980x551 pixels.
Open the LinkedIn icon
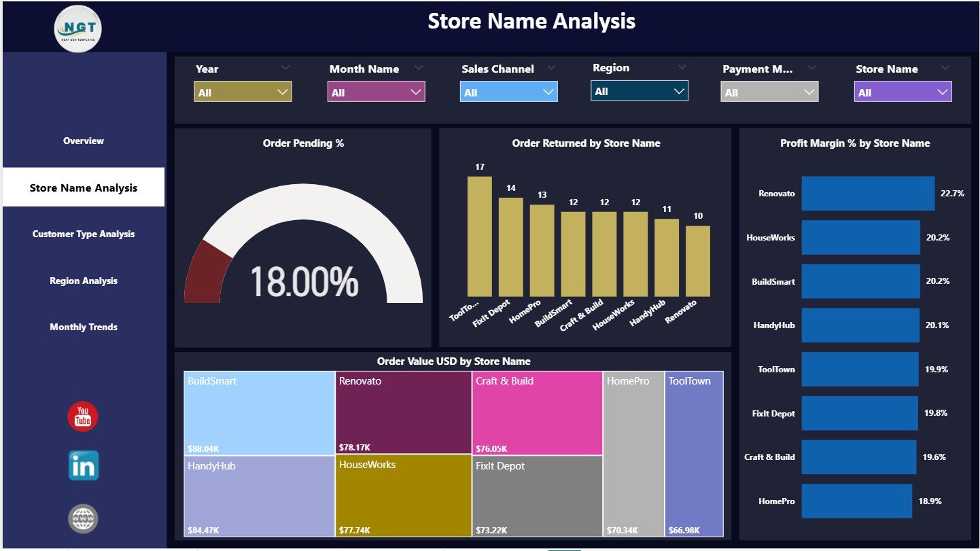tap(82, 466)
